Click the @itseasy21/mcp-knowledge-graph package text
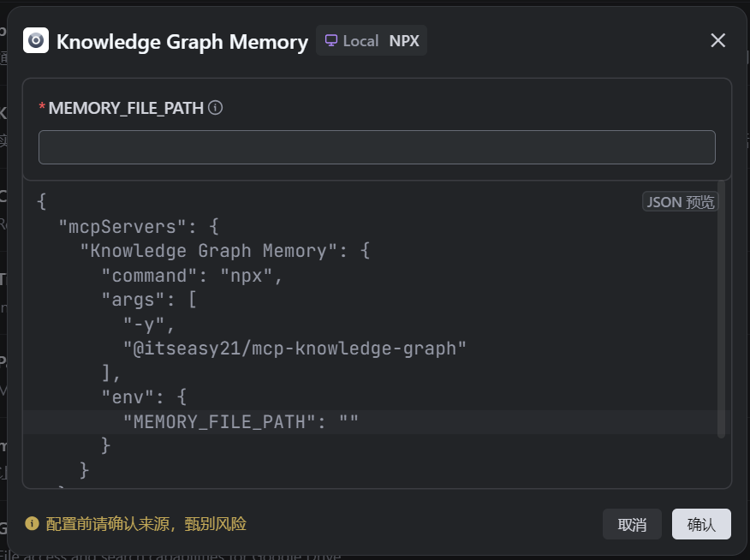 click(295, 349)
